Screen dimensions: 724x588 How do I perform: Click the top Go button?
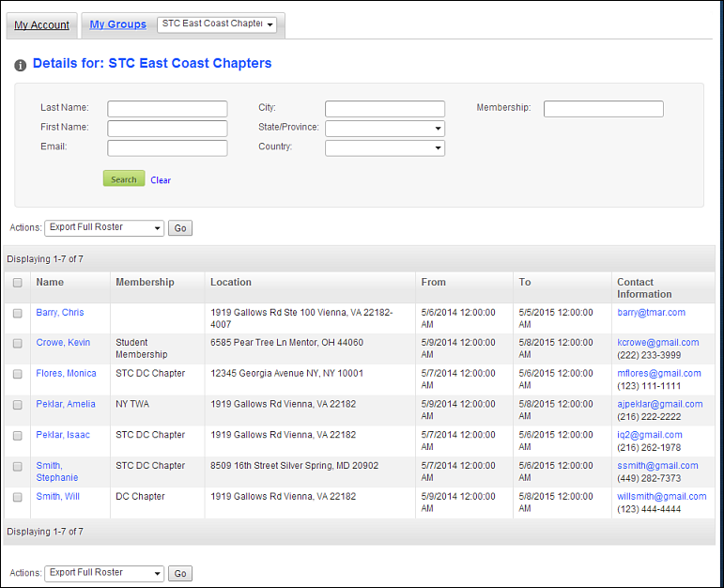click(180, 228)
